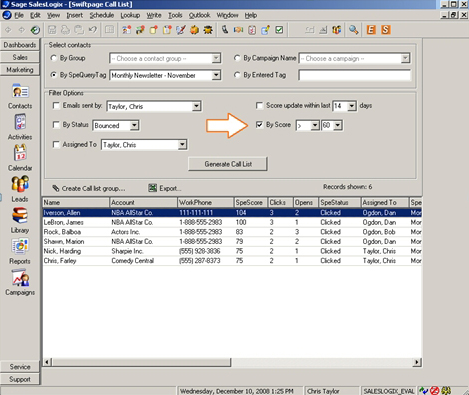
Task: Select the By SpeQueryTag radio button
Action: 53,75
